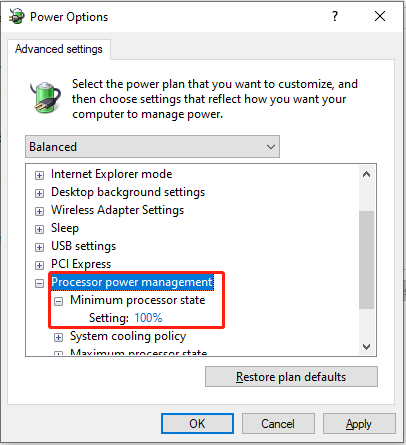Collapse Minimum processor state minus icon

click(58, 302)
